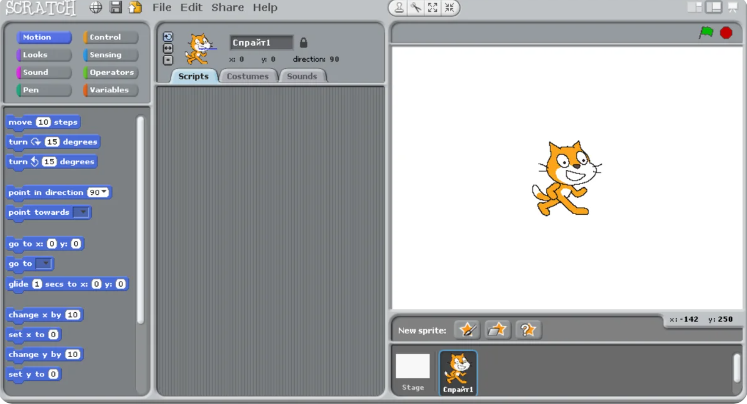Open the Edit menu

[x=191, y=8]
